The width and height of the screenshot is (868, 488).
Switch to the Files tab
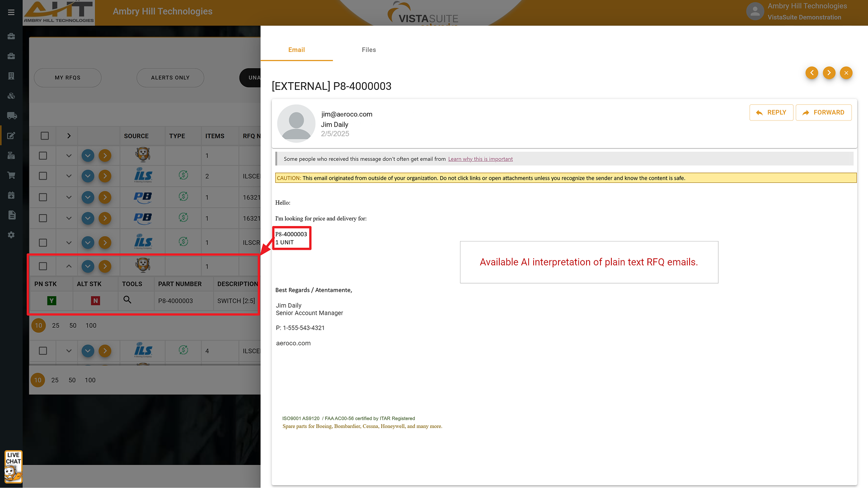(369, 50)
